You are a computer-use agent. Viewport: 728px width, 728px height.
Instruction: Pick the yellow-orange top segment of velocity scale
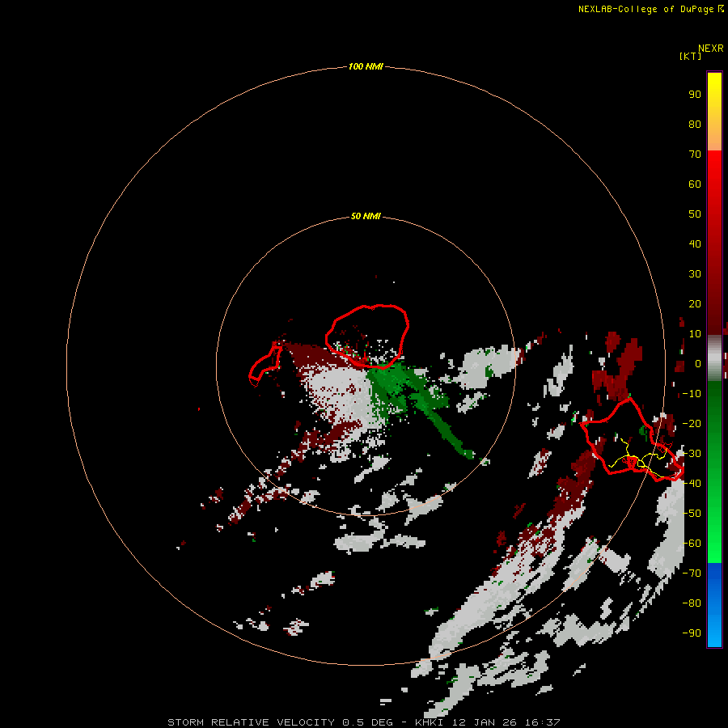click(x=714, y=112)
